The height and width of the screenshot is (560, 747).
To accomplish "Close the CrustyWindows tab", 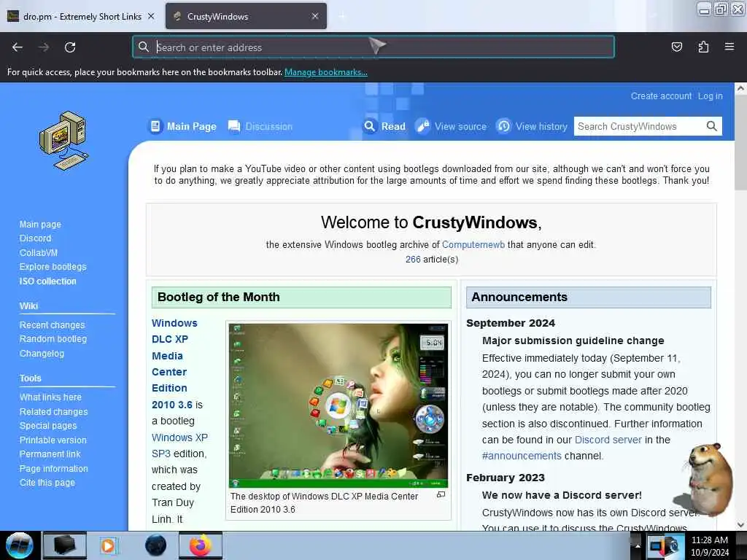I will (x=315, y=16).
